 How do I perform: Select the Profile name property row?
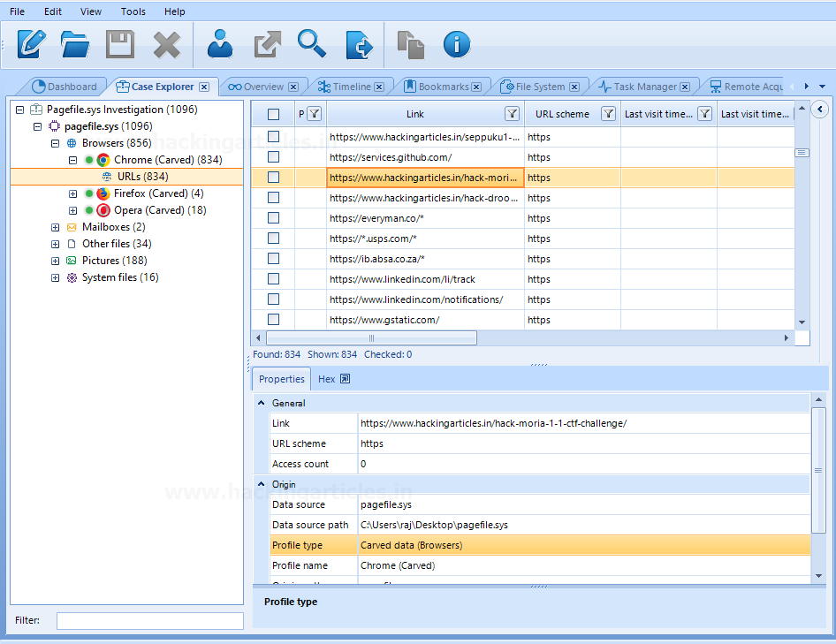pyautogui.click(x=540, y=565)
